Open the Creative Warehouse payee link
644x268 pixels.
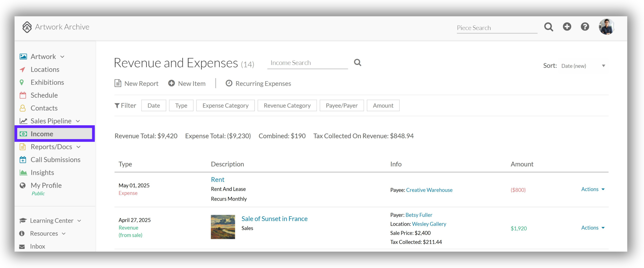point(429,190)
